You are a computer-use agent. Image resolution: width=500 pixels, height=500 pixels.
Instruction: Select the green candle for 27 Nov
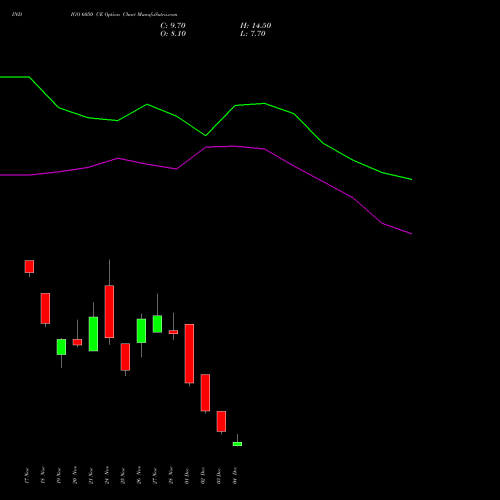click(157, 324)
